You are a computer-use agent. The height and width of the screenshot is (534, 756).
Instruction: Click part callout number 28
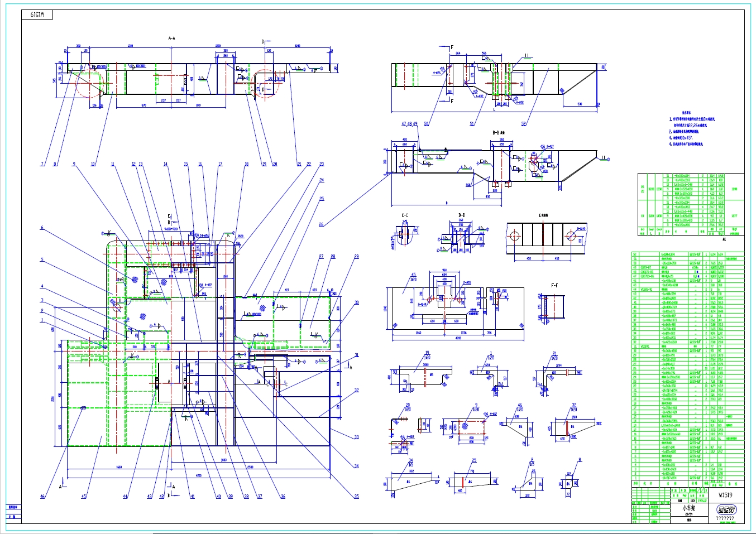pos(333,257)
